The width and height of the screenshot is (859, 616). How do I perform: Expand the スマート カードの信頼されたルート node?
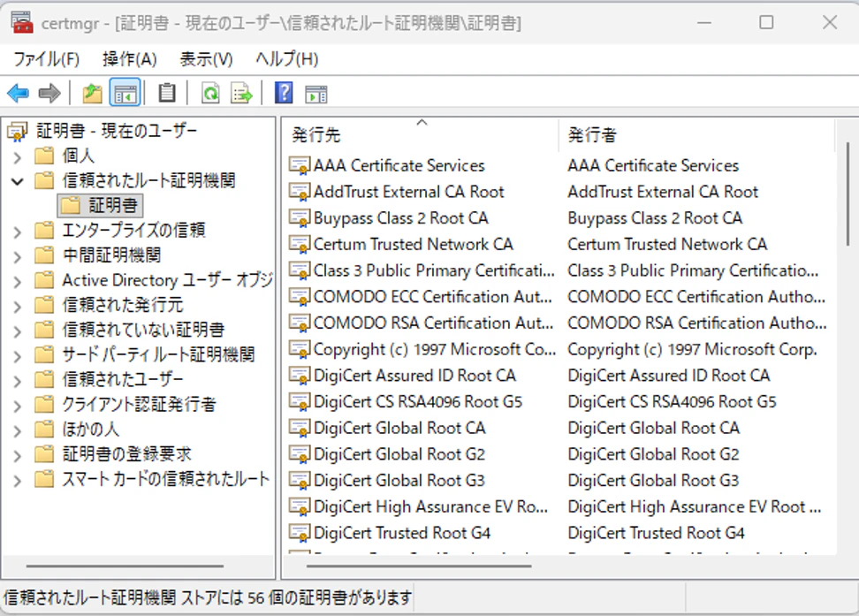[x=17, y=481]
